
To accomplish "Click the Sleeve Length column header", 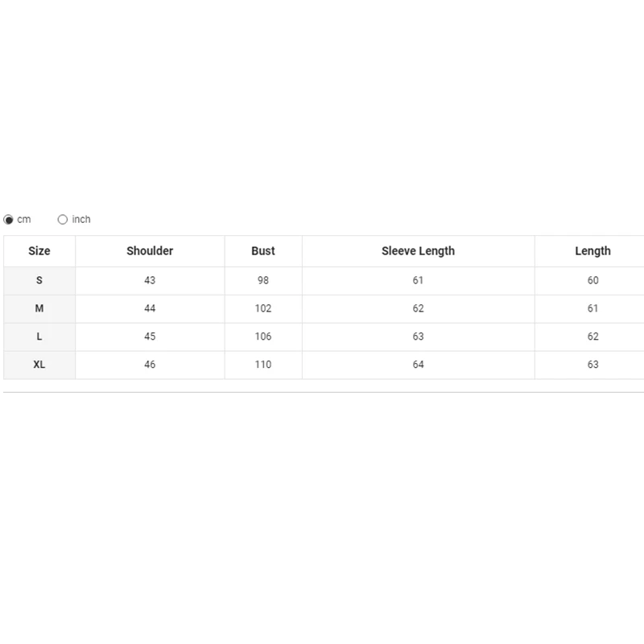I will click(x=418, y=251).
